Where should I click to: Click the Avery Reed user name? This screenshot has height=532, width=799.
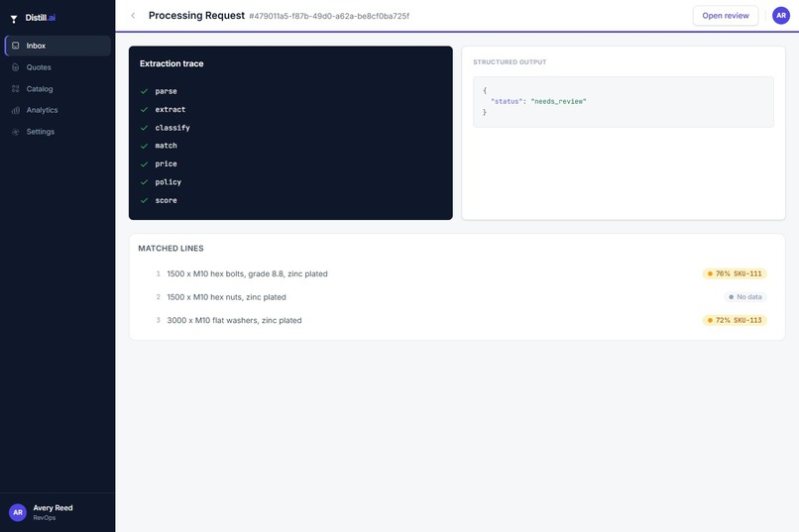pyautogui.click(x=53, y=507)
